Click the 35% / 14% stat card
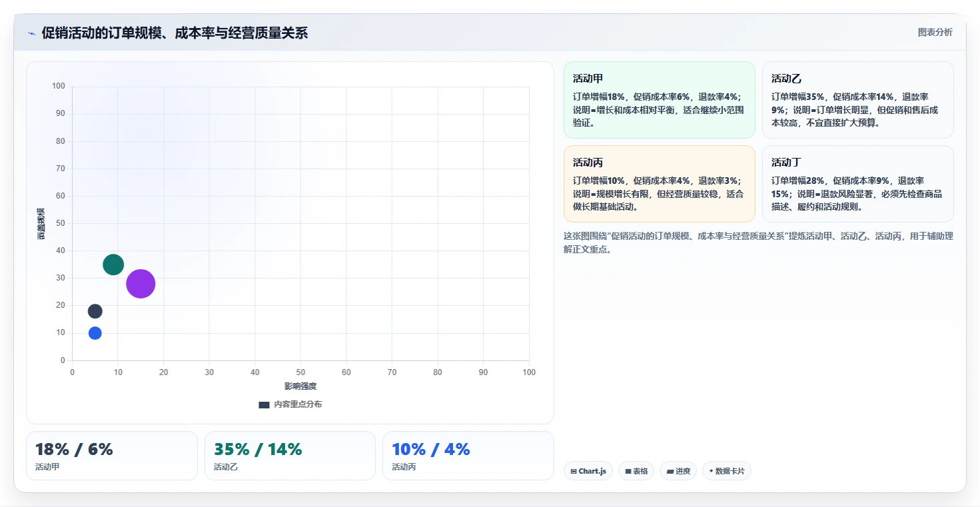The width and height of the screenshot is (980, 507). 290,456
